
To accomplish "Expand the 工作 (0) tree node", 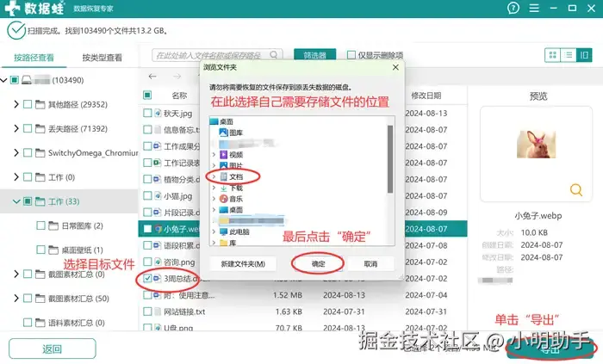I will click(x=16, y=177).
